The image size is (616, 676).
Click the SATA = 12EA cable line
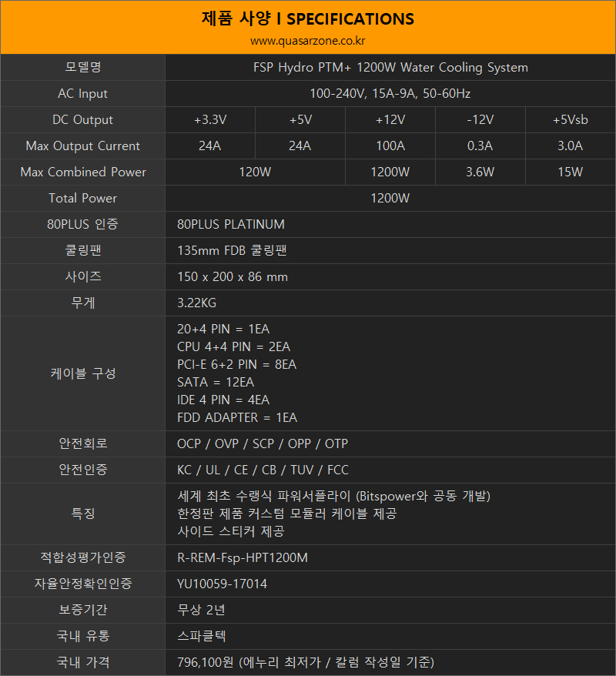point(216,383)
